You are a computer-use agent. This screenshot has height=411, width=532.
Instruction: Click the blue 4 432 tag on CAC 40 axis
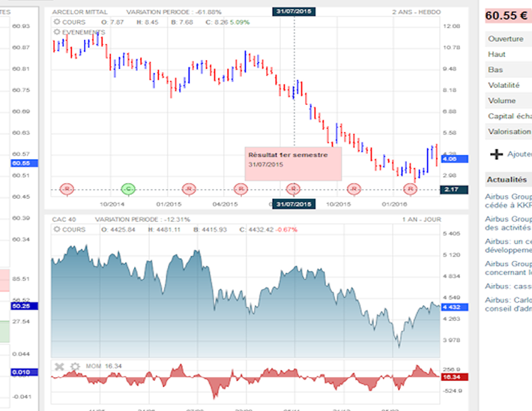pyautogui.click(x=455, y=307)
